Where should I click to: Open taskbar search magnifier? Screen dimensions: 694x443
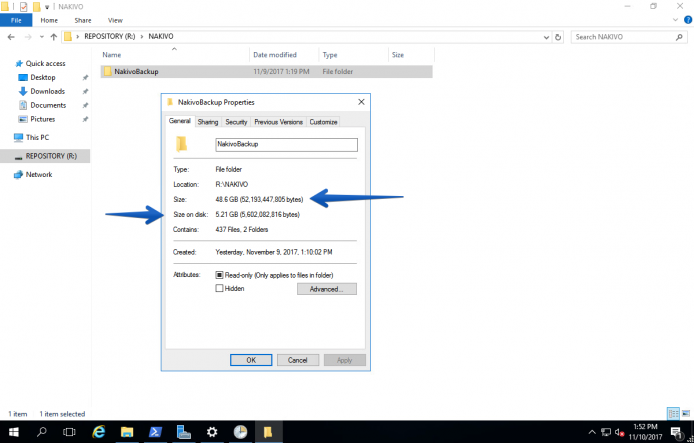coord(42,432)
